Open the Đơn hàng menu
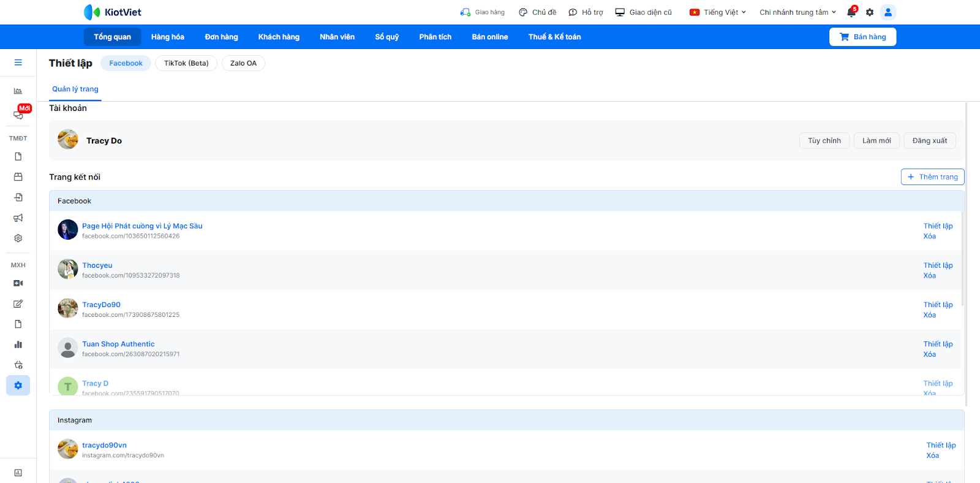Image resolution: width=980 pixels, height=483 pixels. pyautogui.click(x=222, y=37)
